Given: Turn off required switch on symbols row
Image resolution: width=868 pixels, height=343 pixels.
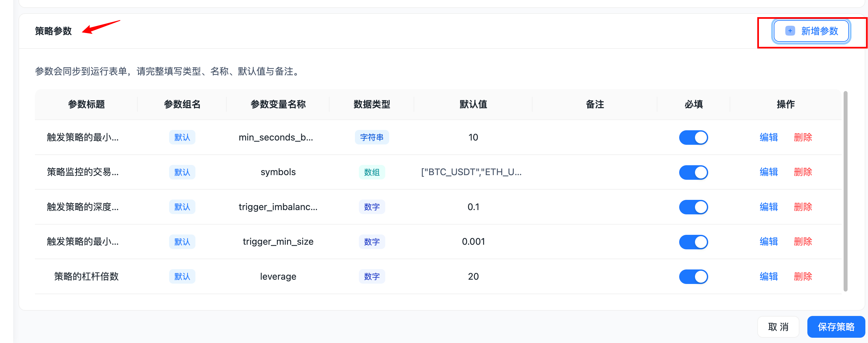Looking at the screenshot, I should [x=693, y=172].
